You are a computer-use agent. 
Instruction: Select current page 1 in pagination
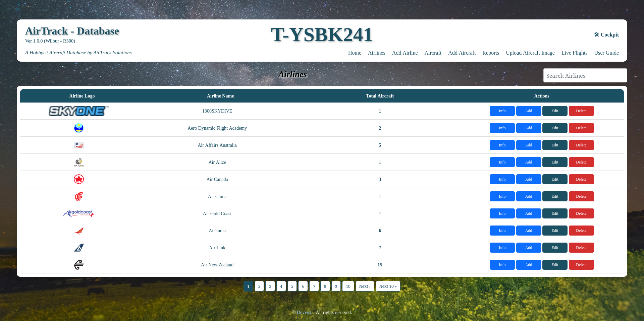[x=248, y=286]
